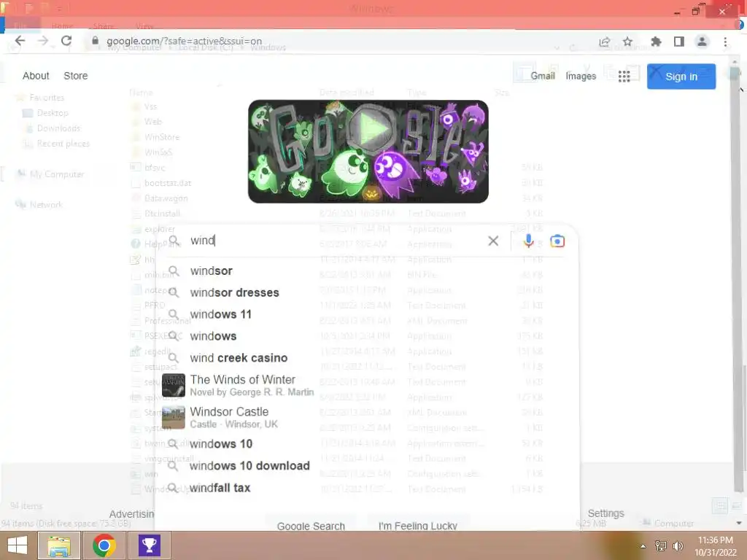Click Chrome's forward arrow
The height and width of the screenshot is (560, 747).
click(x=43, y=41)
